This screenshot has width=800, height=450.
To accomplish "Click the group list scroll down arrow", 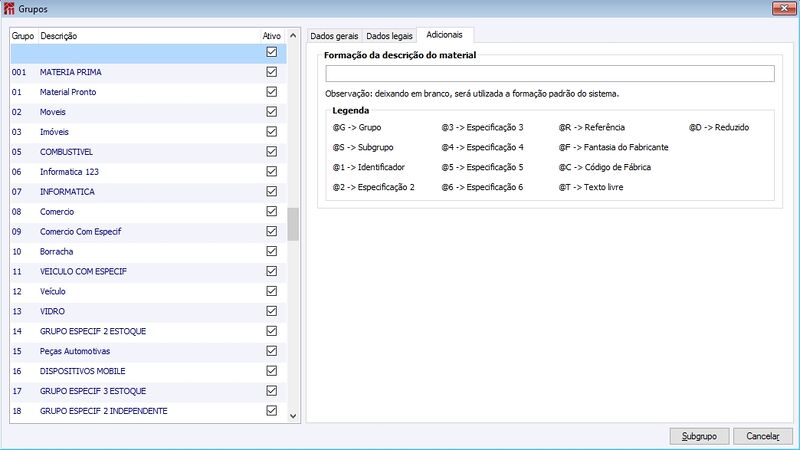I will tap(293, 416).
